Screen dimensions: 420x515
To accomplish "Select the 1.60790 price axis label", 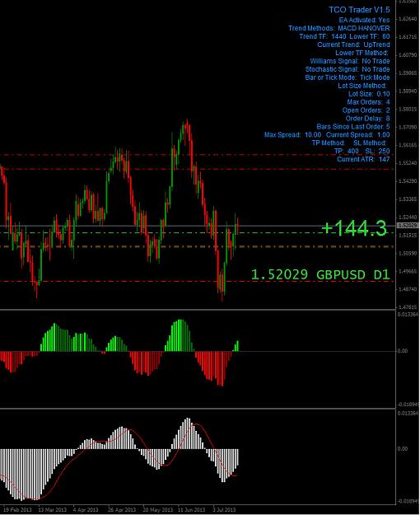I will point(407,55).
